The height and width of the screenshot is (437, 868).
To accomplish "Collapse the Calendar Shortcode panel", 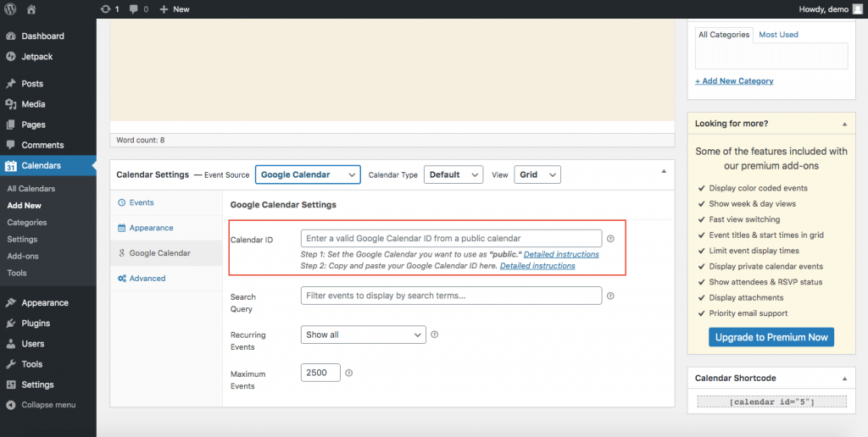I will click(845, 379).
